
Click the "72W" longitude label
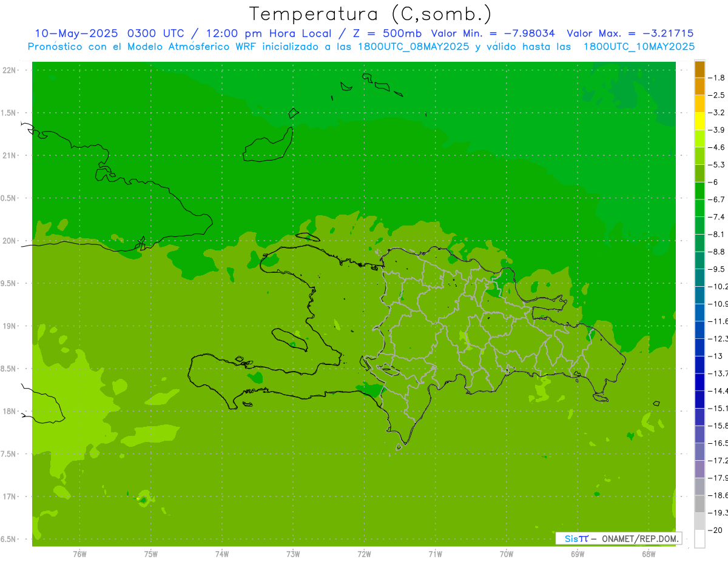click(x=364, y=554)
